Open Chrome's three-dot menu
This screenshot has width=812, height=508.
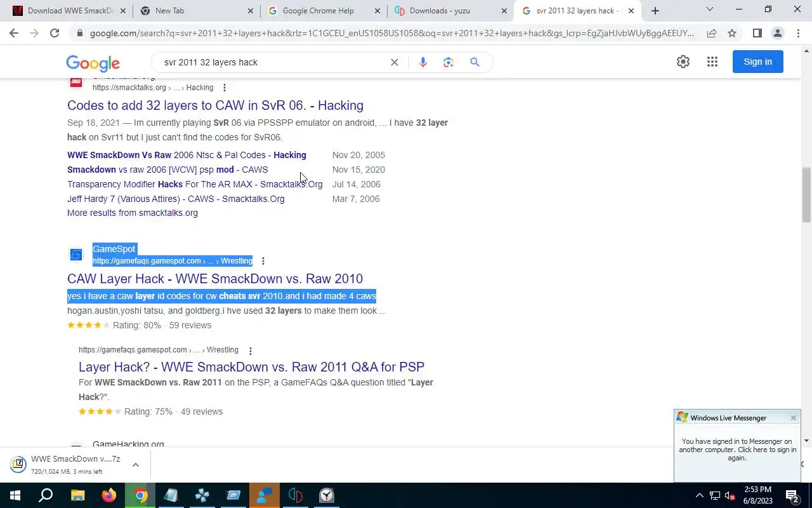[x=797, y=33]
